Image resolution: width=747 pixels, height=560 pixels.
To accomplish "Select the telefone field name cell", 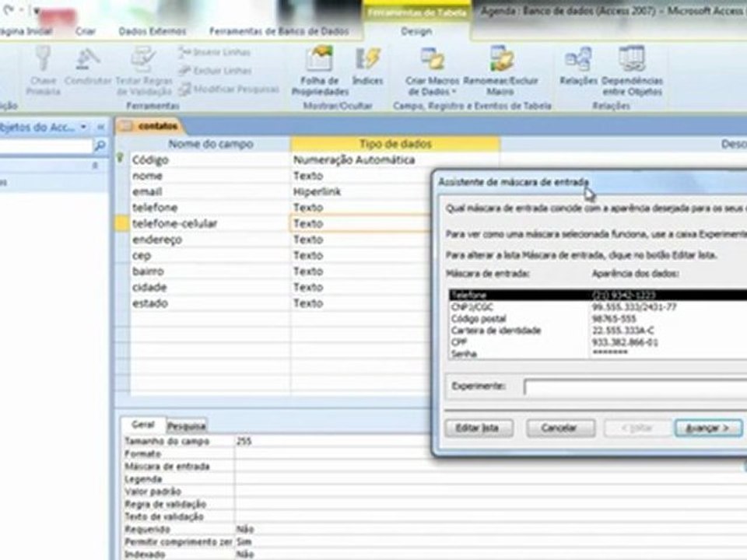I will point(210,208).
